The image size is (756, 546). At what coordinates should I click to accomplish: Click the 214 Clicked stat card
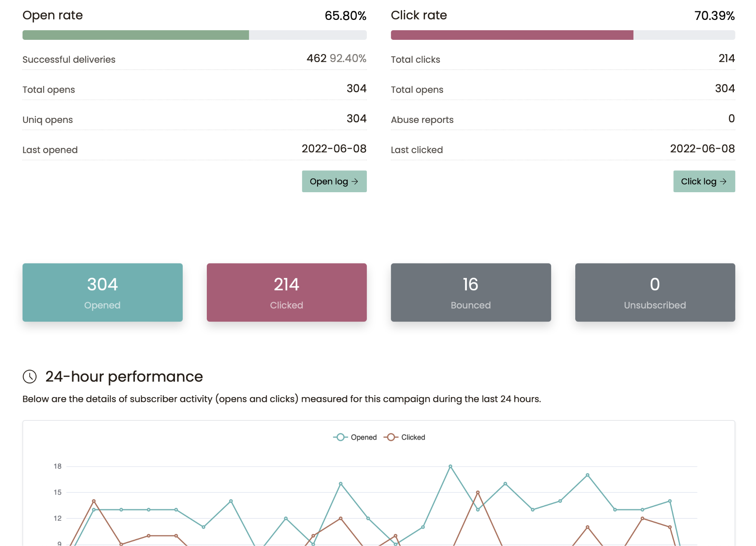pyautogui.click(x=286, y=292)
